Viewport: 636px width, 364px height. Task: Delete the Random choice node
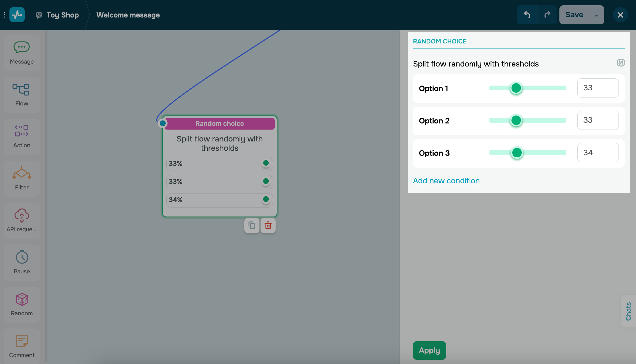click(x=268, y=225)
